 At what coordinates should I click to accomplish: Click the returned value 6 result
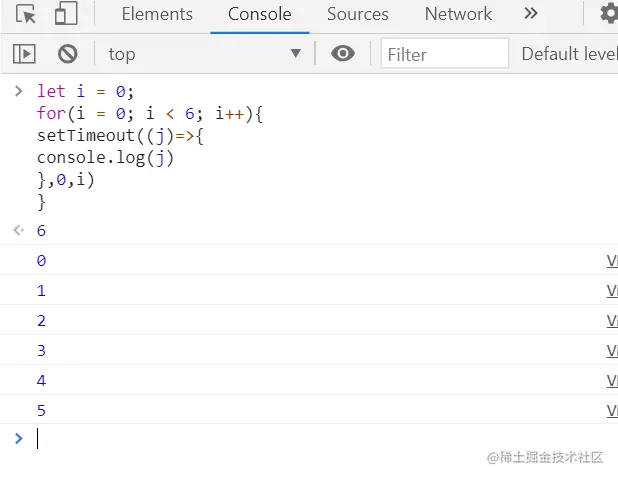(x=41, y=231)
